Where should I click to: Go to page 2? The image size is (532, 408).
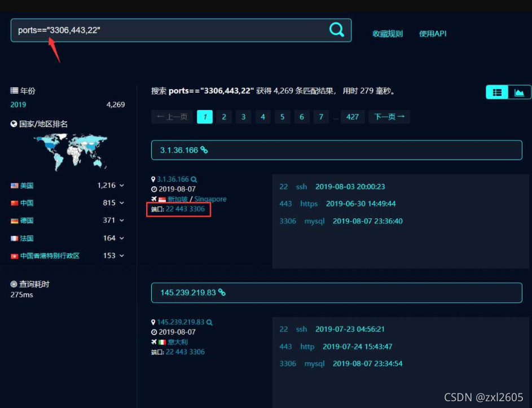tap(224, 117)
